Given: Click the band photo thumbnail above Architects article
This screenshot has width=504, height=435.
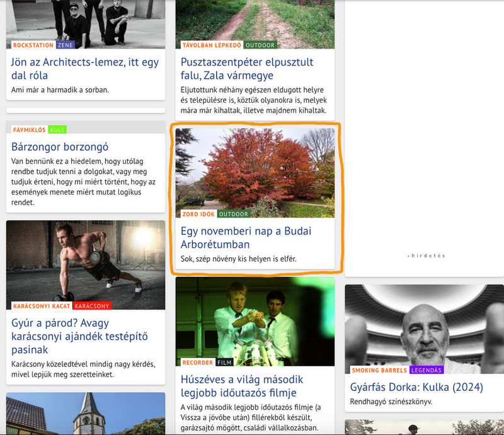Looking at the screenshot, I should coord(86,24).
